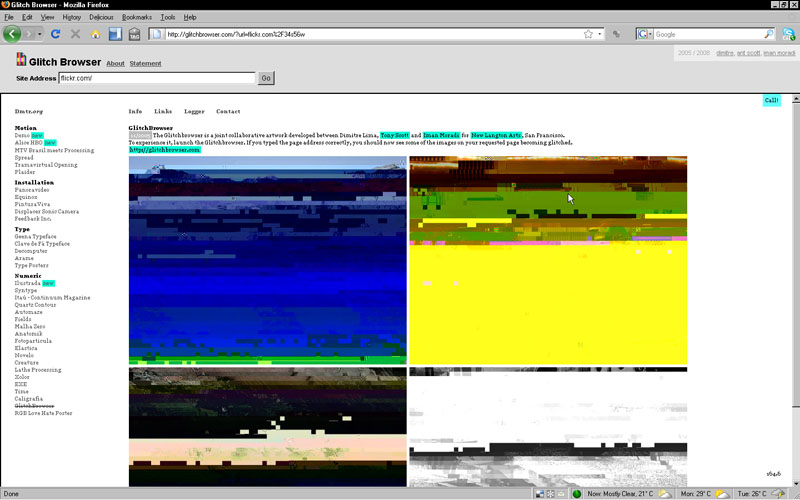Screen dimensions: 800x500
Task: Click the Glitch Browser colorful logo icon
Action: tap(21, 59)
